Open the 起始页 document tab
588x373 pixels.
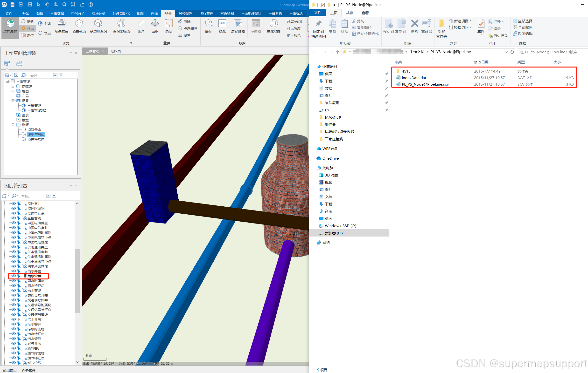click(x=116, y=51)
